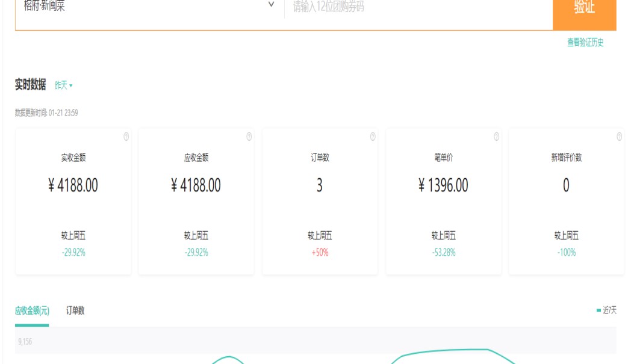
Task: Click the +50% change under 订单数
Action: [x=320, y=253]
